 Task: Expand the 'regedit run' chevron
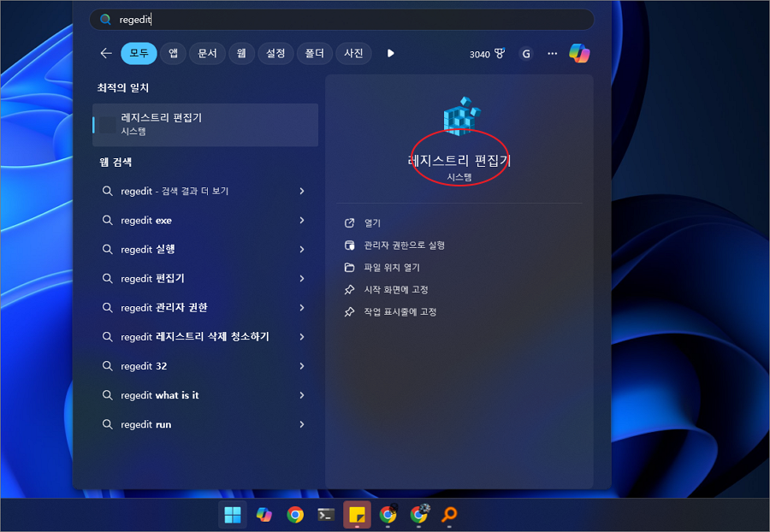point(302,424)
